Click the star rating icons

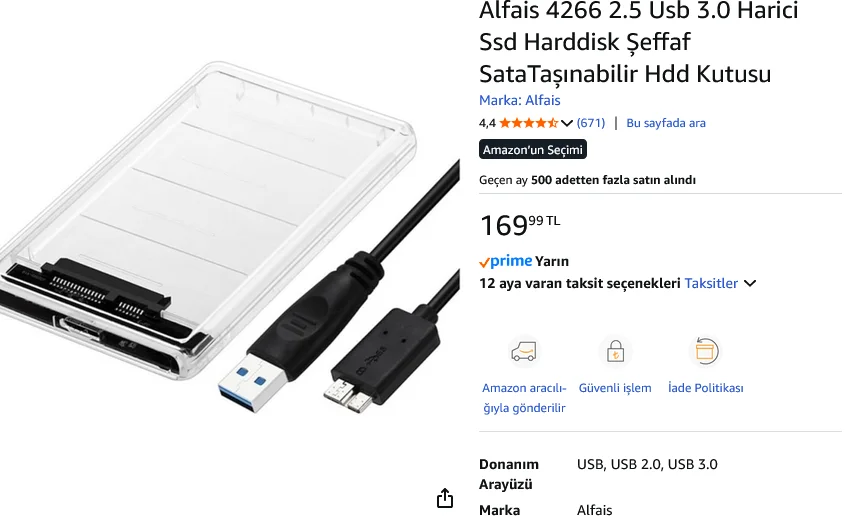pyautogui.click(x=528, y=123)
